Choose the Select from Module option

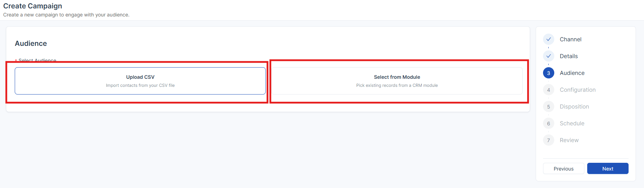click(x=397, y=81)
